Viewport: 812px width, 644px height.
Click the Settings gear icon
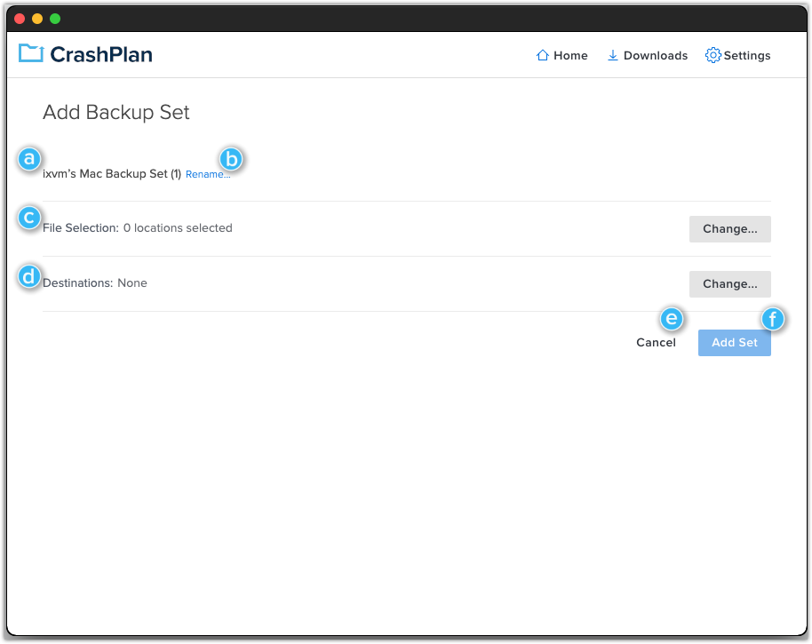(712, 55)
